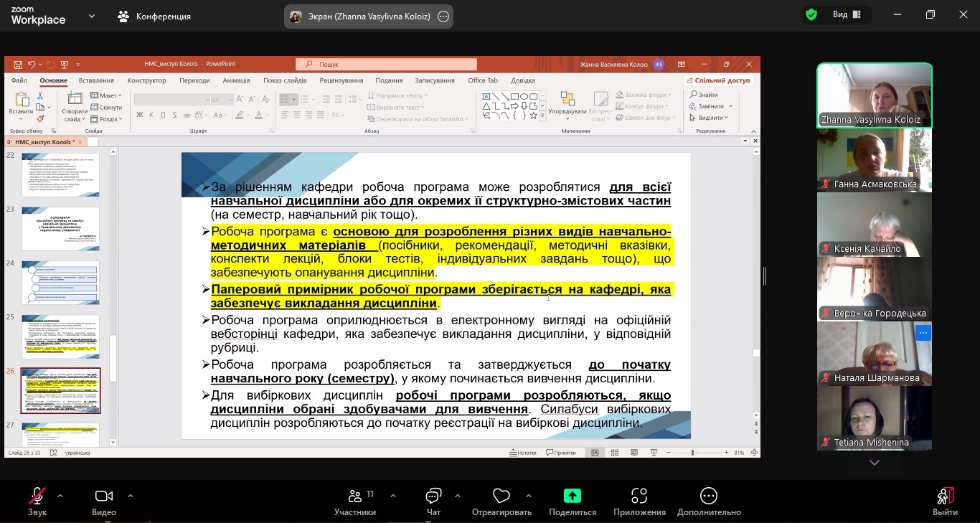The height and width of the screenshot is (523, 980).
Task: Select the Конференция meeting tab
Action: [x=154, y=16]
